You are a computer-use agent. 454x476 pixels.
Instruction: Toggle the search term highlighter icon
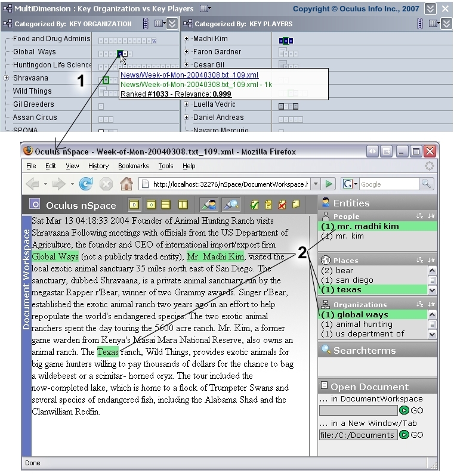pyautogui.click(x=231, y=205)
